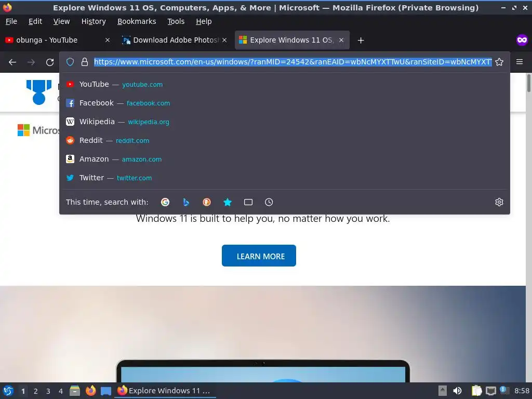Image resolution: width=532 pixels, height=399 pixels.
Task: Select the Explore Windows 11 OS tab
Action: tap(292, 40)
